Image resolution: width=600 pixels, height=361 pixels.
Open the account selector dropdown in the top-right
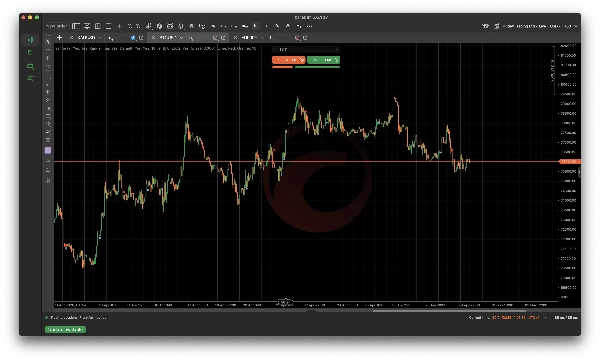[x=541, y=26]
